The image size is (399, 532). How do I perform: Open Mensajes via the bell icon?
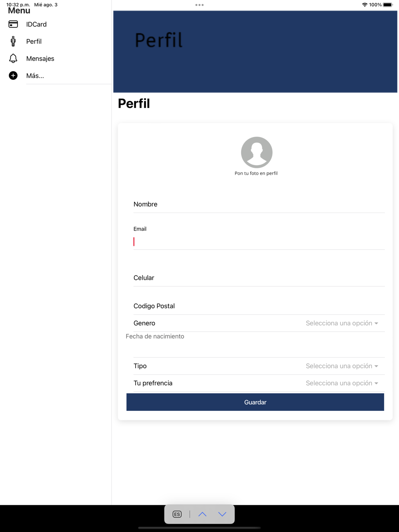pos(13,59)
